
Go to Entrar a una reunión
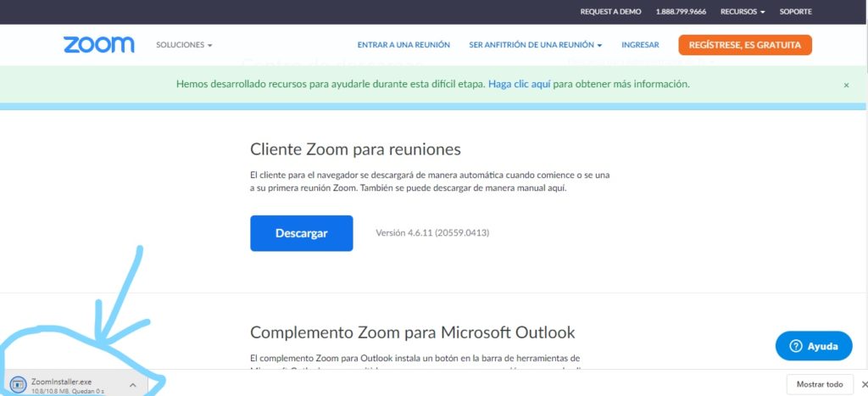click(x=403, y=45)
